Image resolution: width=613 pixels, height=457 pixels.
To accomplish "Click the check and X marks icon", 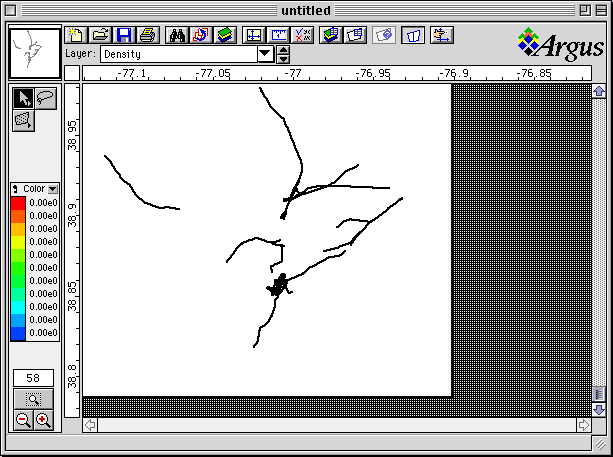I will coord(302,35).
